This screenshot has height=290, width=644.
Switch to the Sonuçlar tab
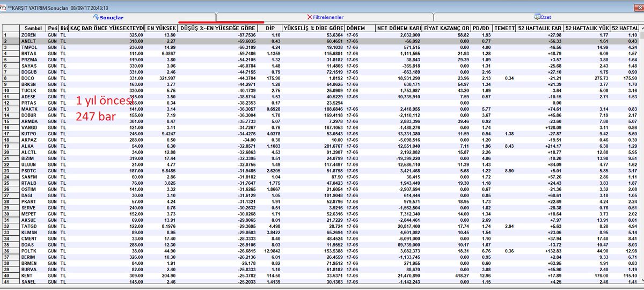point(108,17)
